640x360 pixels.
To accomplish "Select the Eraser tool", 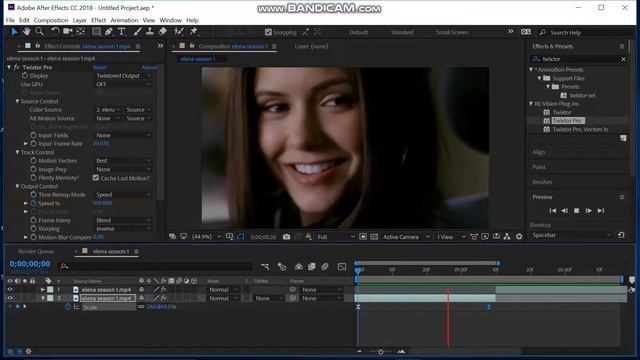I will pos(162,31).
